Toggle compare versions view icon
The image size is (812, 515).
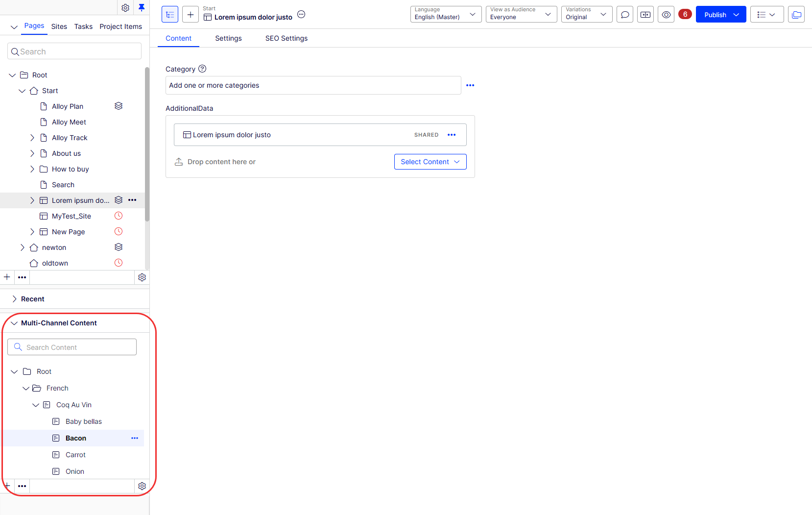(645, 15)
